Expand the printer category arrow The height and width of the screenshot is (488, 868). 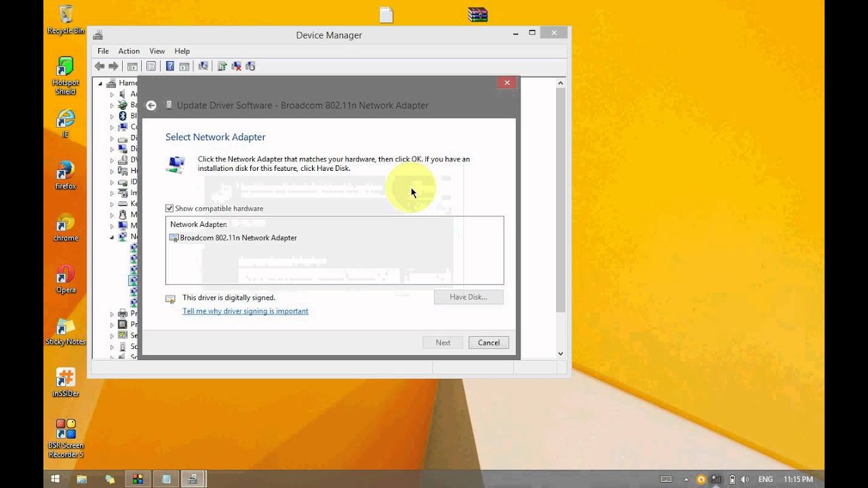(113, 313)
